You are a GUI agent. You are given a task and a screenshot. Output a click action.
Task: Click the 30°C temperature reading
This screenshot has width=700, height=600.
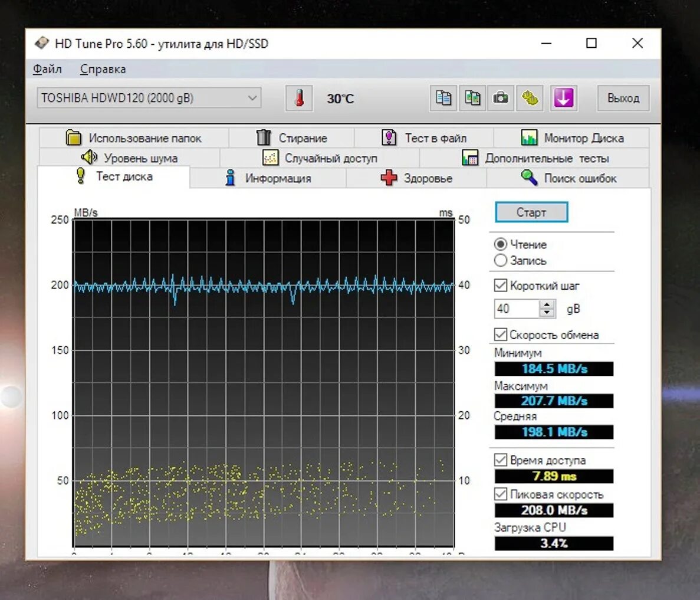pos(340,99)
